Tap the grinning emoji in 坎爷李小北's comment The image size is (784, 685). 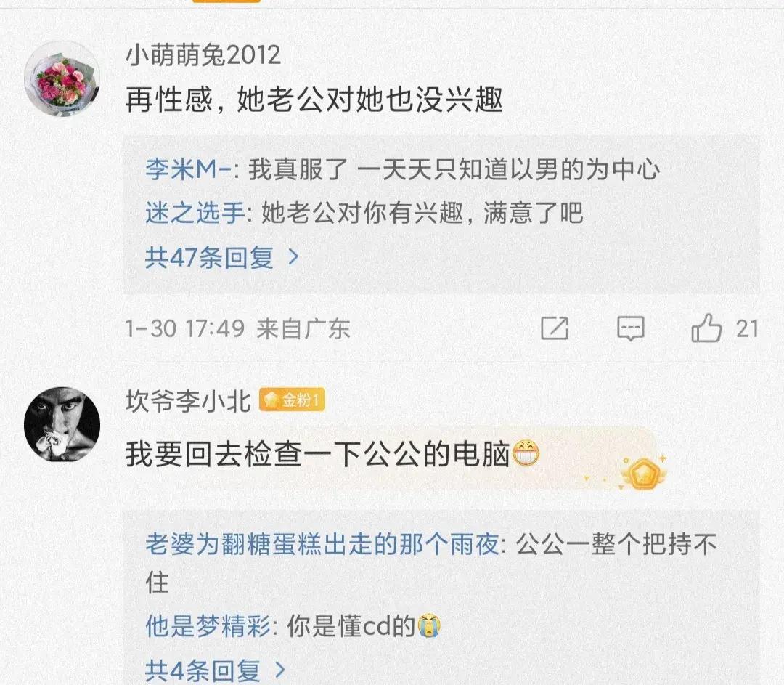[526, 453]
